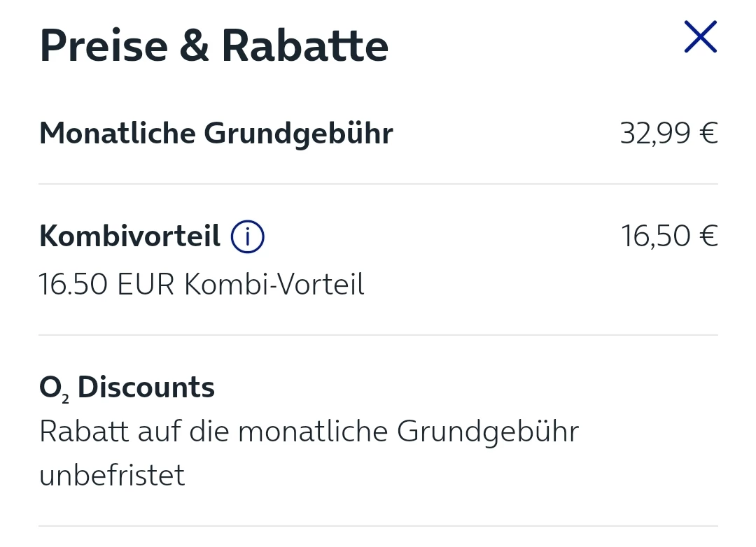
Task: Click the "O2 Discounts" heading
Action: 127,388
